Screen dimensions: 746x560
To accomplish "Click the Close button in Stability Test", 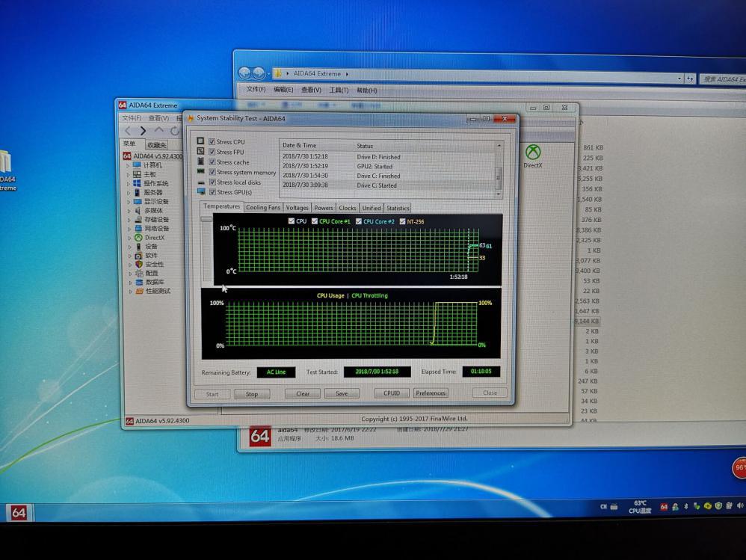I will [490, 393].
